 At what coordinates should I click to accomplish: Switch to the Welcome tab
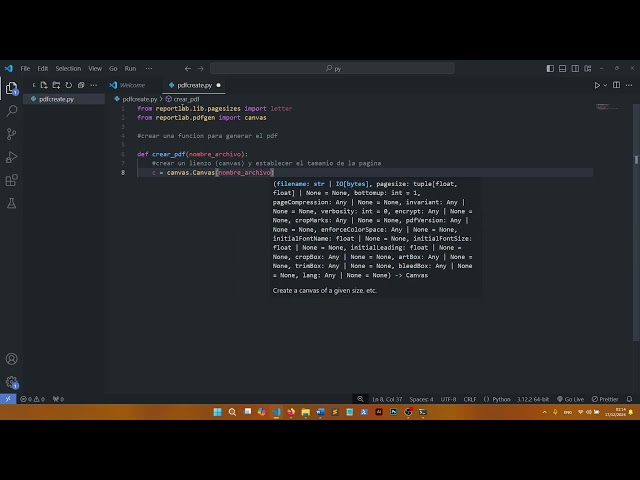point(132,85)
